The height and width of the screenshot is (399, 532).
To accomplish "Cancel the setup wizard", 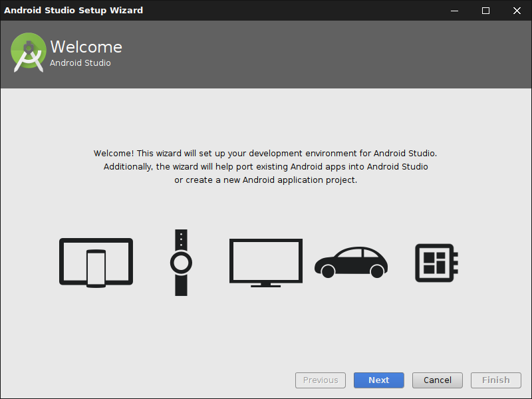I will 438,380.
